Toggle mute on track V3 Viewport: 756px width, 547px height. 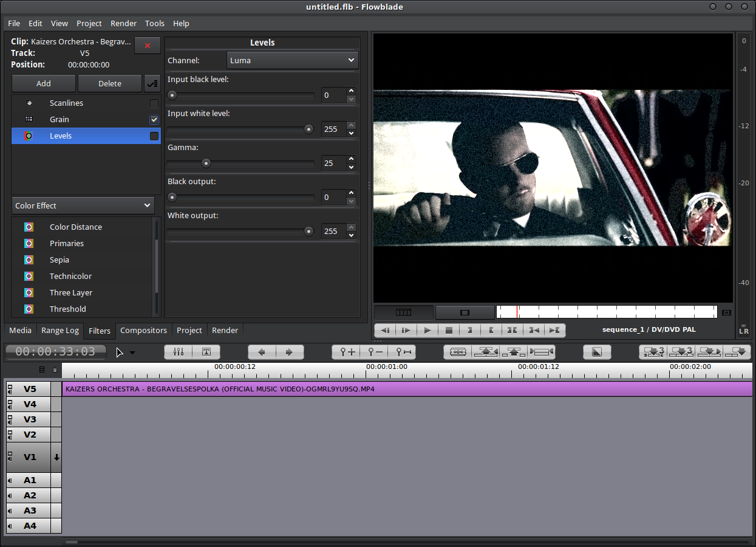[10, 419]
